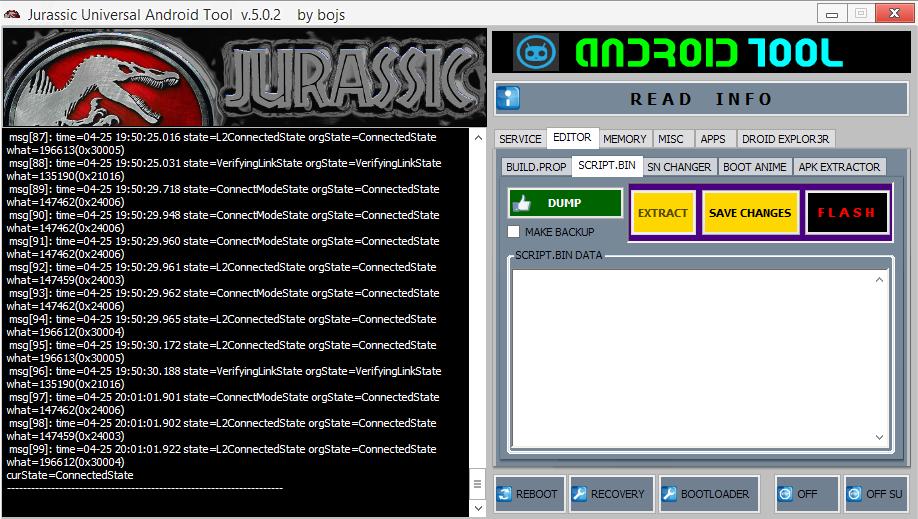Screen dimensions: 918x519
Task: Click the wrench icon on Bootloader button
Action: click(669, 494)
